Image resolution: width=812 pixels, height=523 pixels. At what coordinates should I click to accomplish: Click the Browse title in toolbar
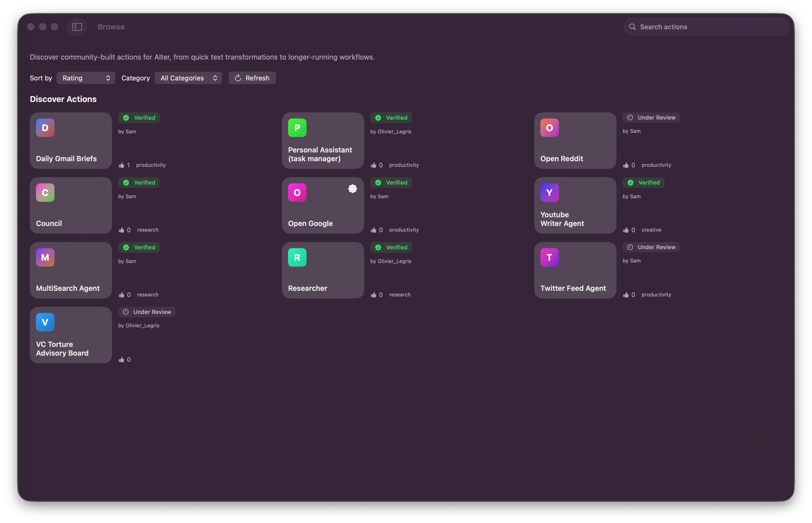click(111, 27)
